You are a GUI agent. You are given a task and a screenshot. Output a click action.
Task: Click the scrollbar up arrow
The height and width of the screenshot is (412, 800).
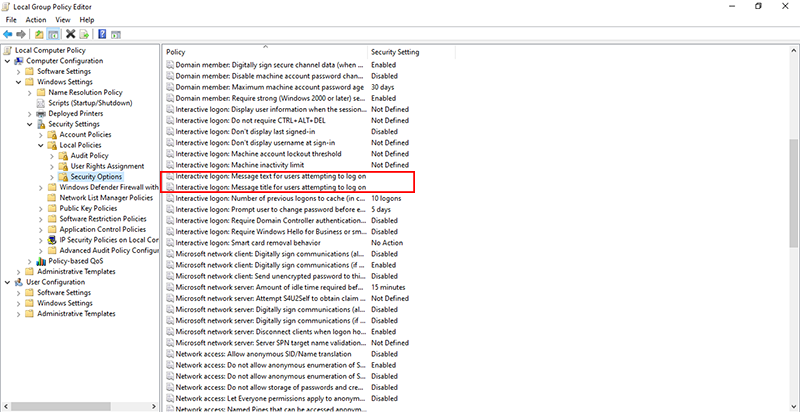tap(794, 50)
